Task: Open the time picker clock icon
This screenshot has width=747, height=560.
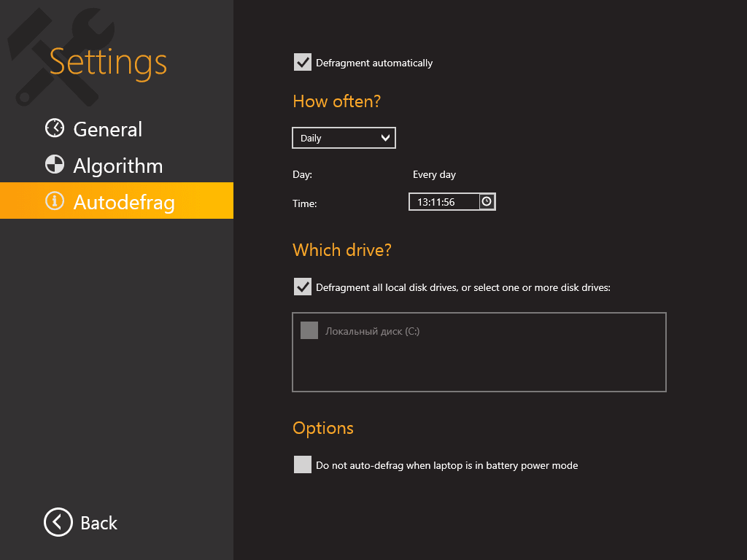Action: coord(487,202)
